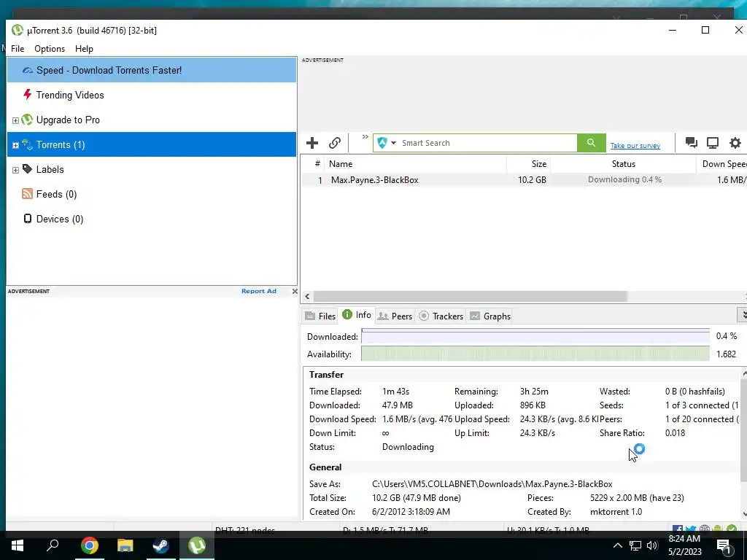Expand the Labels tree node
Image resolution: width=747 pixels, height=560 pixels.
click(x=15, y=170)
